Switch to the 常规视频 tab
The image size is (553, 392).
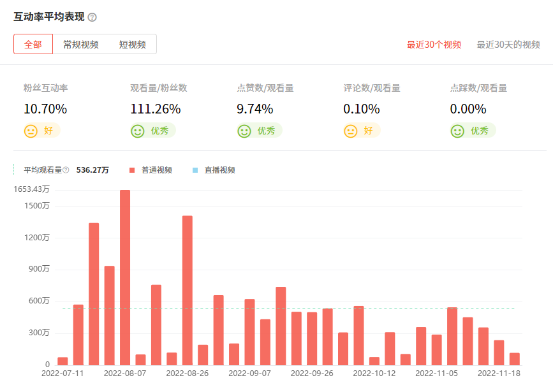[81, 45]
